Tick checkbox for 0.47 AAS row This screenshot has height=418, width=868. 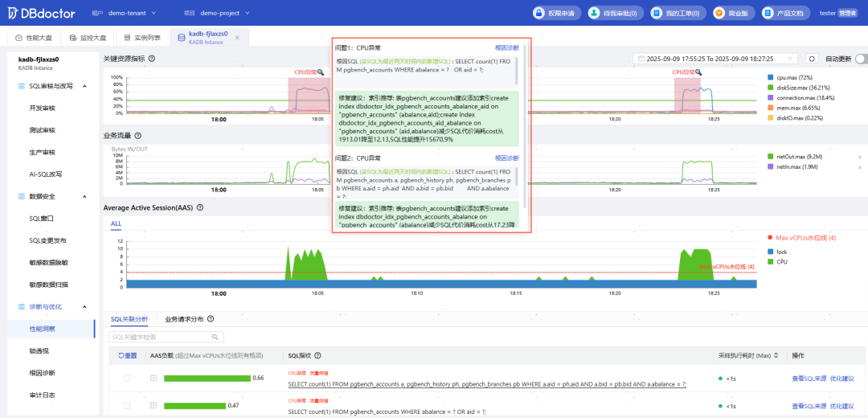(x=127, y=405)
